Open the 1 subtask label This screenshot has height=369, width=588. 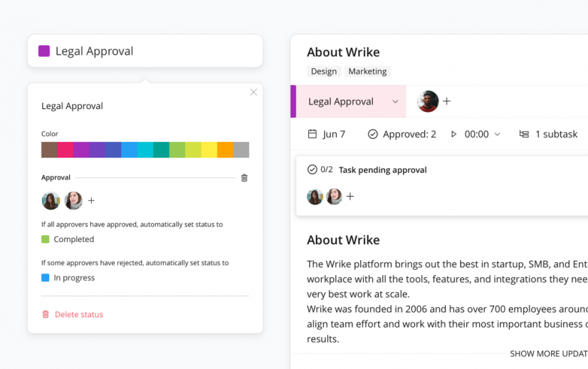tap(556, 135)
